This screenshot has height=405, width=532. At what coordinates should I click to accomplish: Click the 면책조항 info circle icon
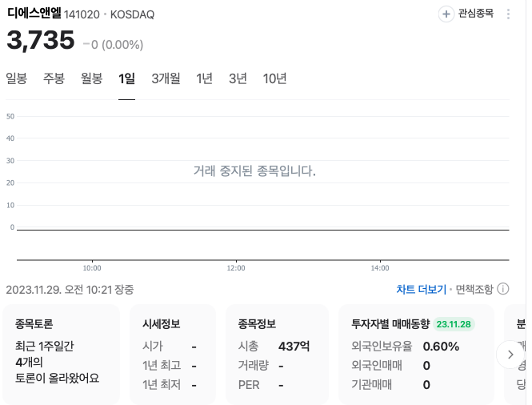coord(503,289)
